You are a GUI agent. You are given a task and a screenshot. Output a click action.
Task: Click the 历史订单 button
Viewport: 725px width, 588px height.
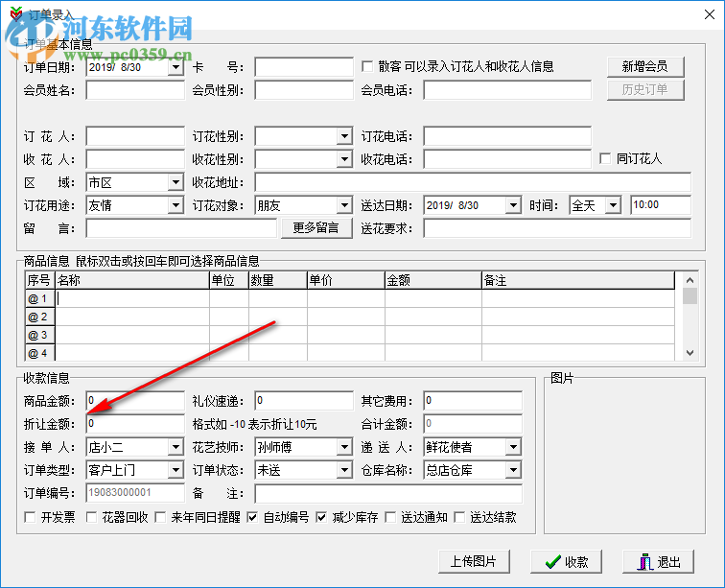point(645,90)
